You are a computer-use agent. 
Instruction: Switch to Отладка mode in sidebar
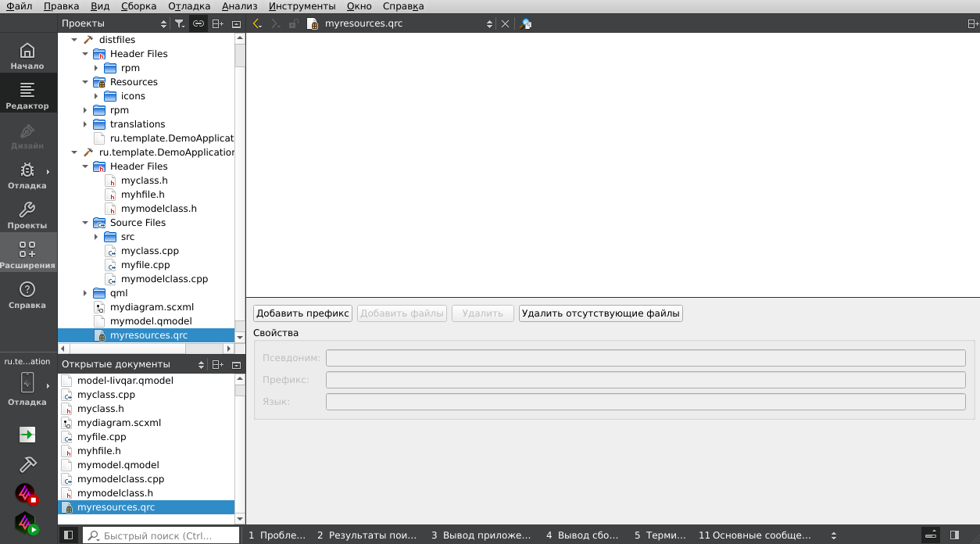coord(27,175)
